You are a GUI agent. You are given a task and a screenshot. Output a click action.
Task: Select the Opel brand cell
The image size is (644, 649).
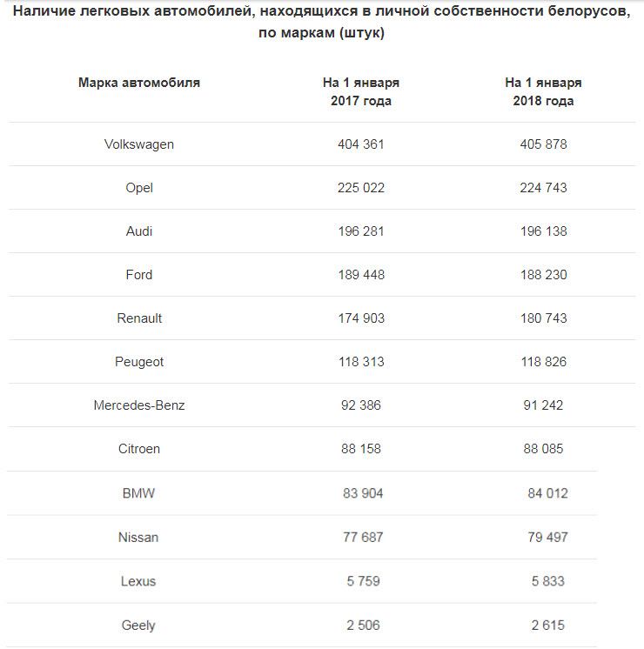(x=139, y=188)
